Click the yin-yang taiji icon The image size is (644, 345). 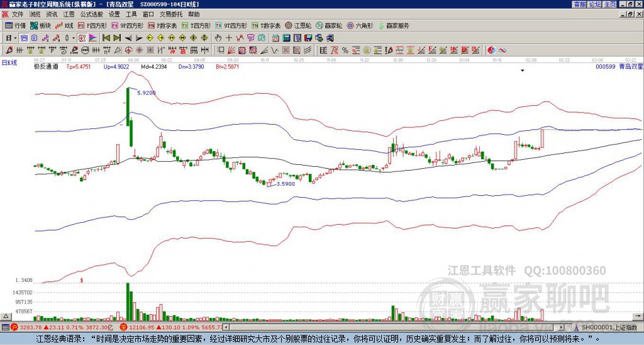[x=491, y=50]
